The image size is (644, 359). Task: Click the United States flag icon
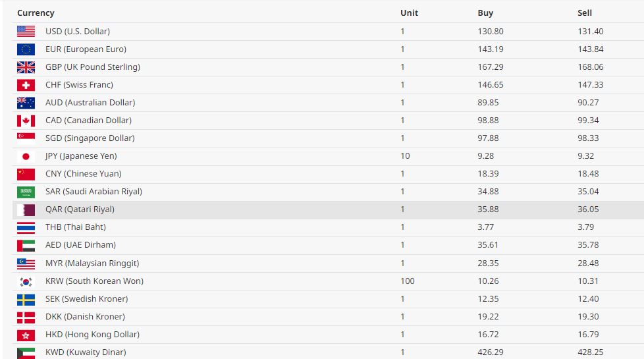point(26,31)
